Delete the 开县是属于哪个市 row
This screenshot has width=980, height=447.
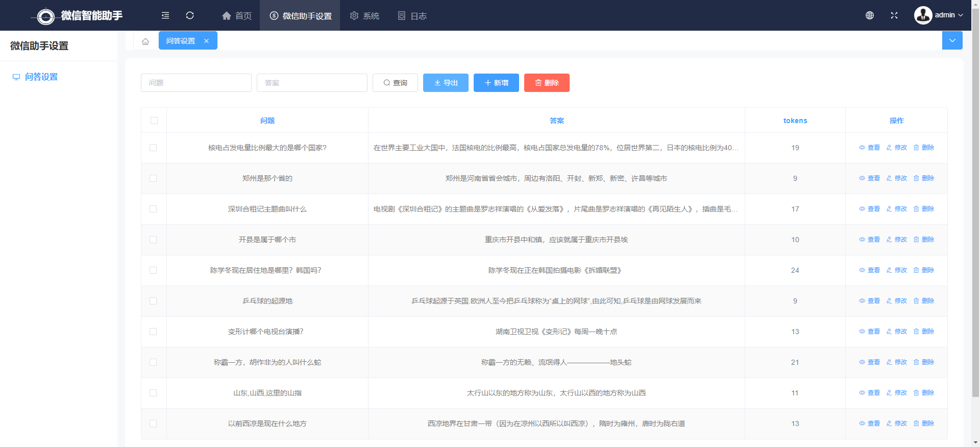point(924,240)
